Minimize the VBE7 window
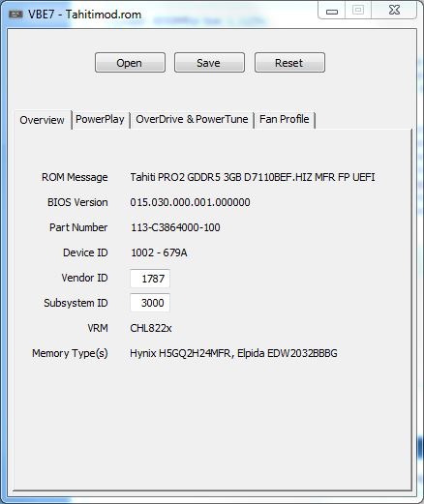This screenshot has height=504, width=424. pyautogui.click(x=332, y=11)
